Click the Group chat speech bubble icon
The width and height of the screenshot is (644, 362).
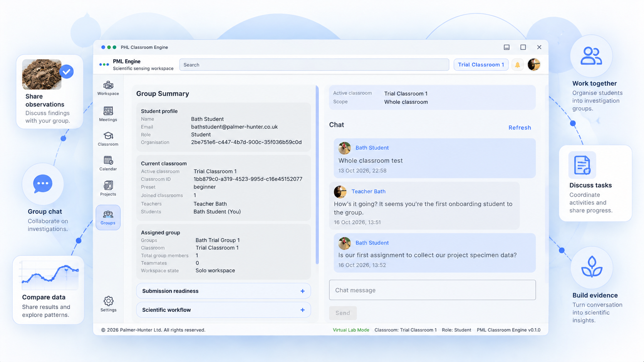point(43,184)
